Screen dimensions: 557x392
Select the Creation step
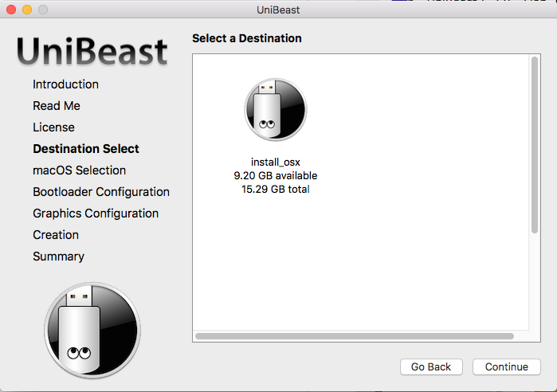coord(56,235)
